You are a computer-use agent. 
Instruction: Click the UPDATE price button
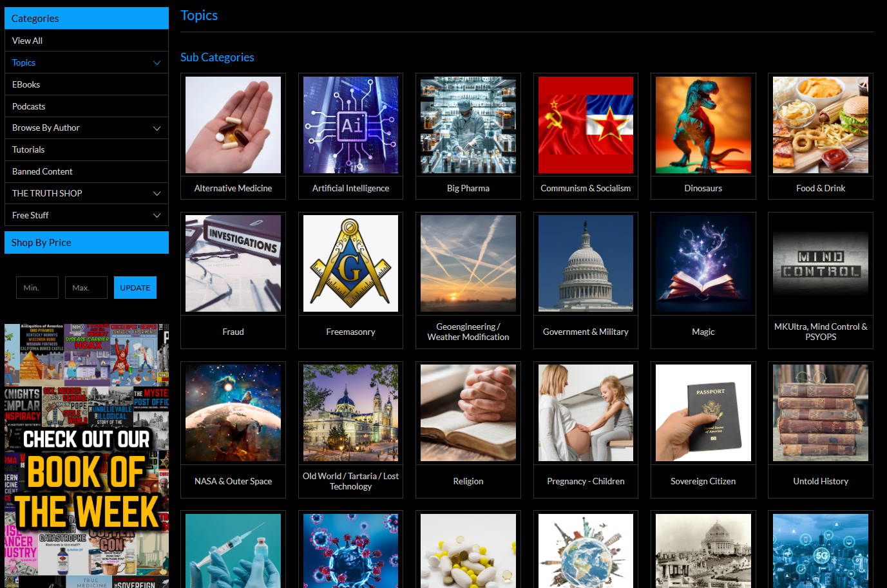point(135,288)
